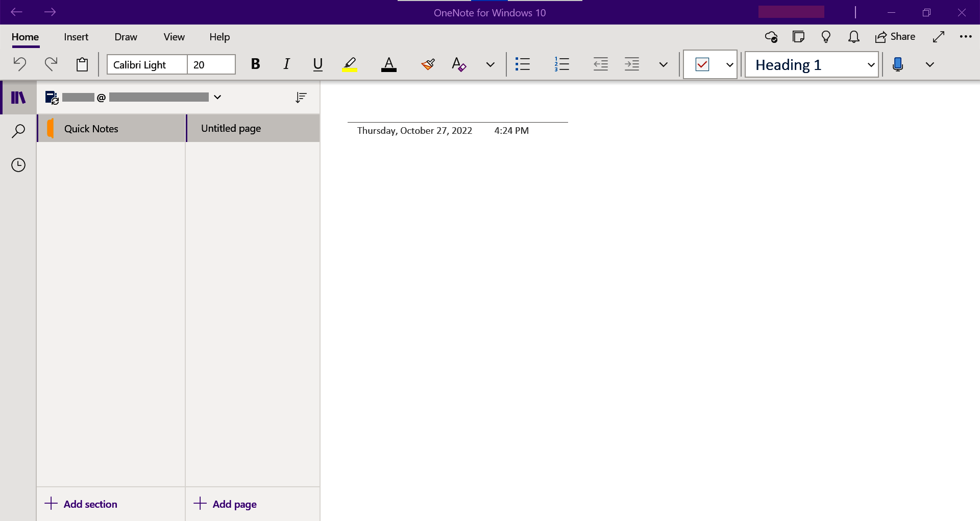
Task: Open the lightbulb Tell Me icon
Action: click(826, 37)
